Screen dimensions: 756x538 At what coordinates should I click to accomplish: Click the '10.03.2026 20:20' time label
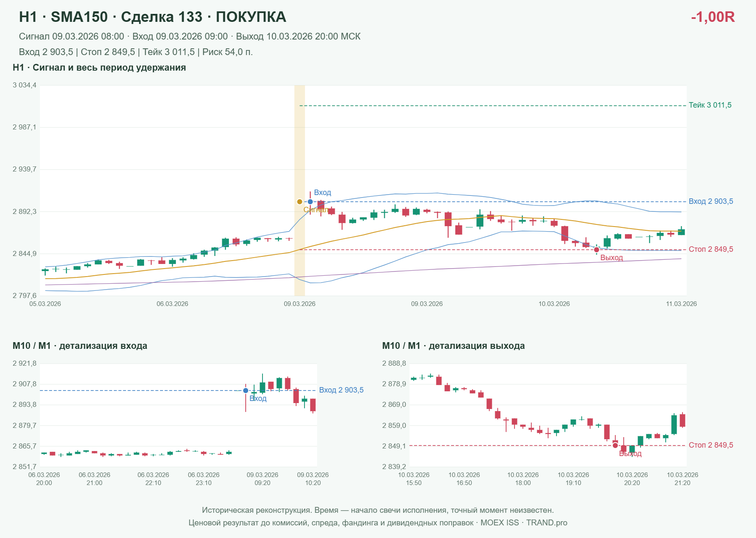coord(632,479)
